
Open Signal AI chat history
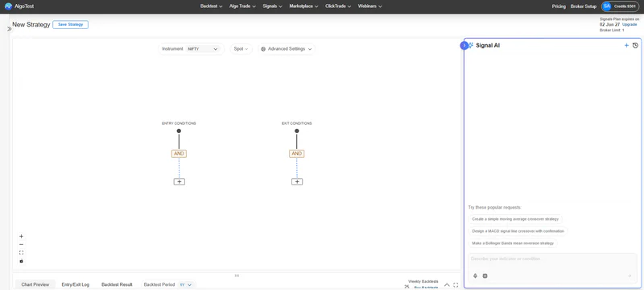click(x=635, y=46)
